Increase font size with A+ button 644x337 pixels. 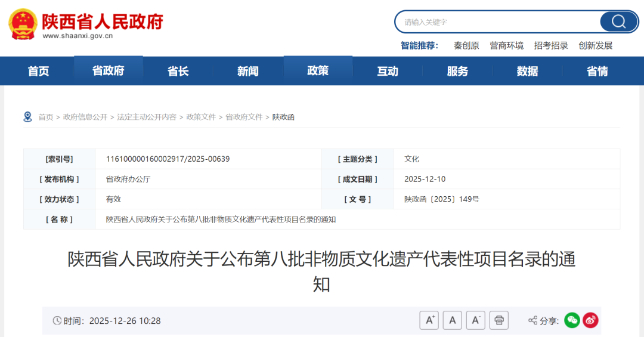pyautogui.click(x=429, y=320)
